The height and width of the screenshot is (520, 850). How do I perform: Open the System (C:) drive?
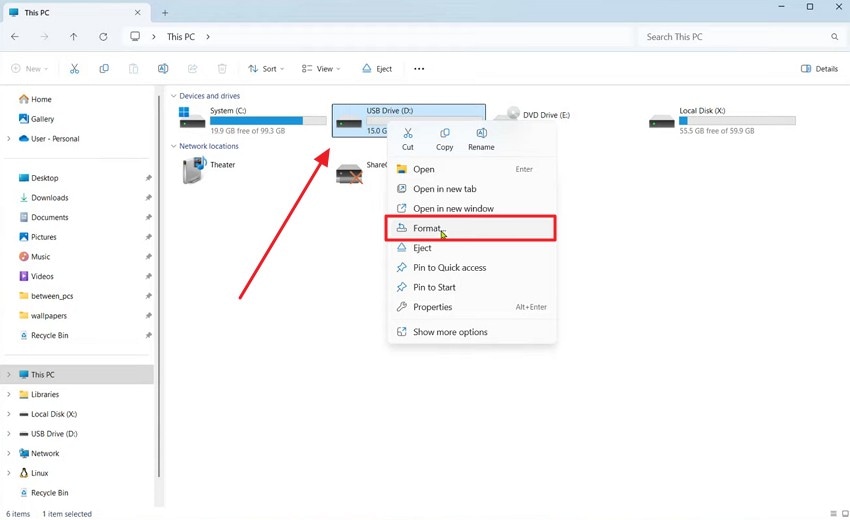click(253, 120)
